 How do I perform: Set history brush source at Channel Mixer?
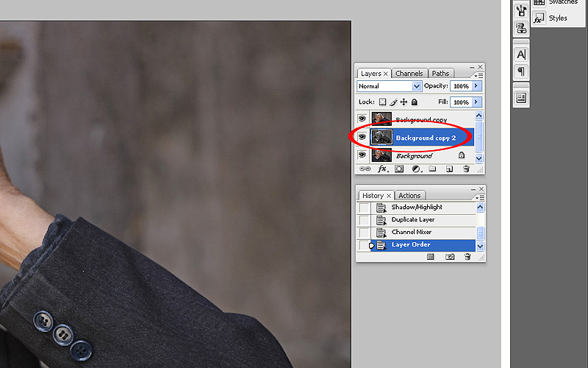tap(364, 233)
